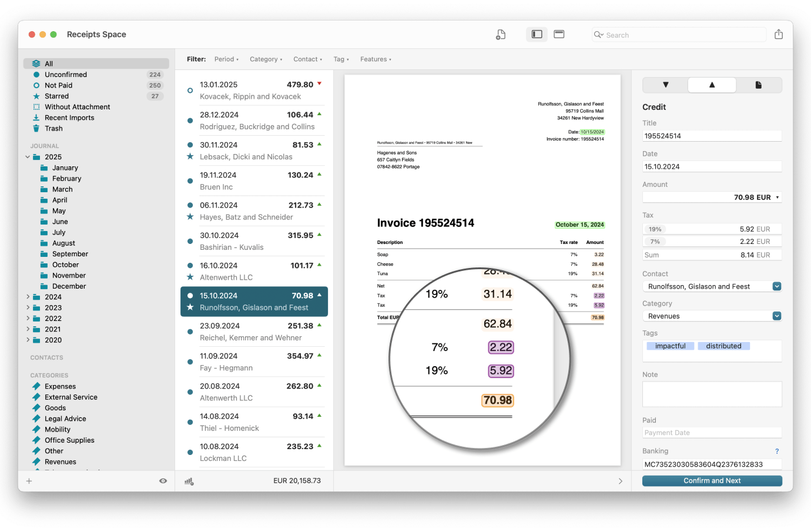Expand the 2024 journal folder
This screenshot has height=532, width=811.
[28, 297]
